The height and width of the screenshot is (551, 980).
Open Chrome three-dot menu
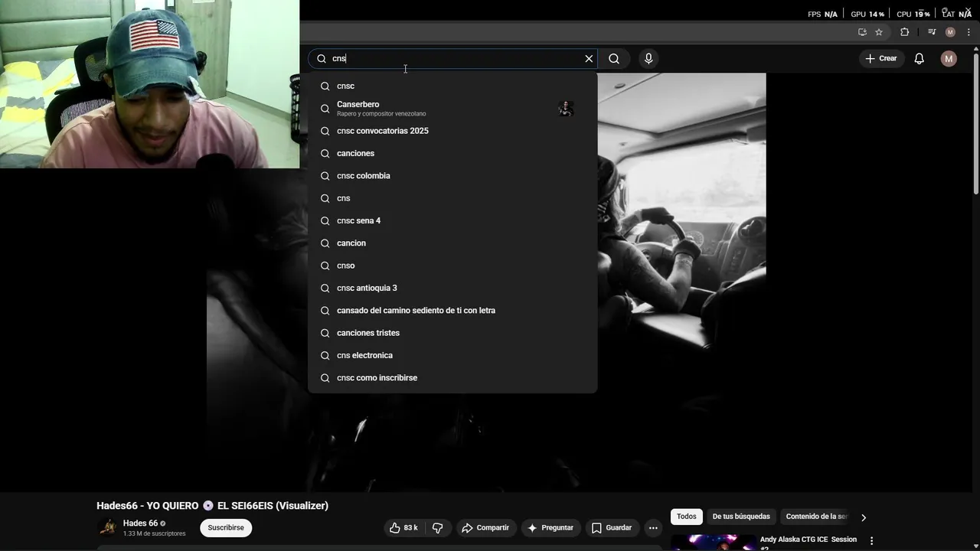[969, 32]
